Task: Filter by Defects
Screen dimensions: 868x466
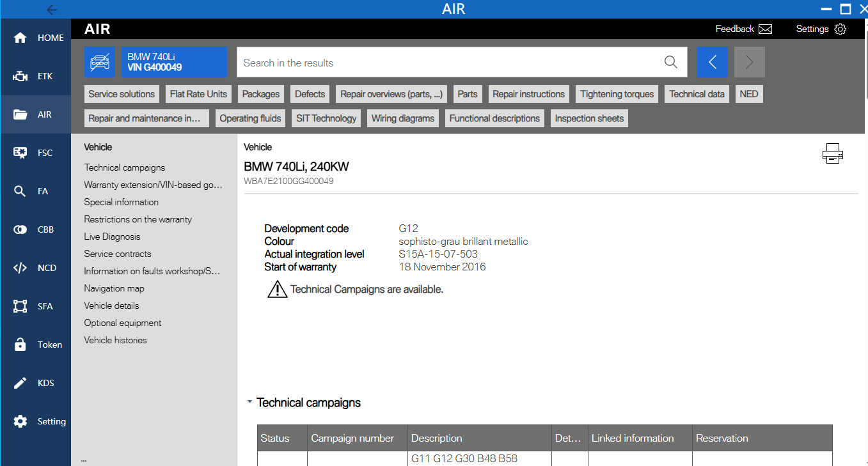Action: [x=310, y=94]
